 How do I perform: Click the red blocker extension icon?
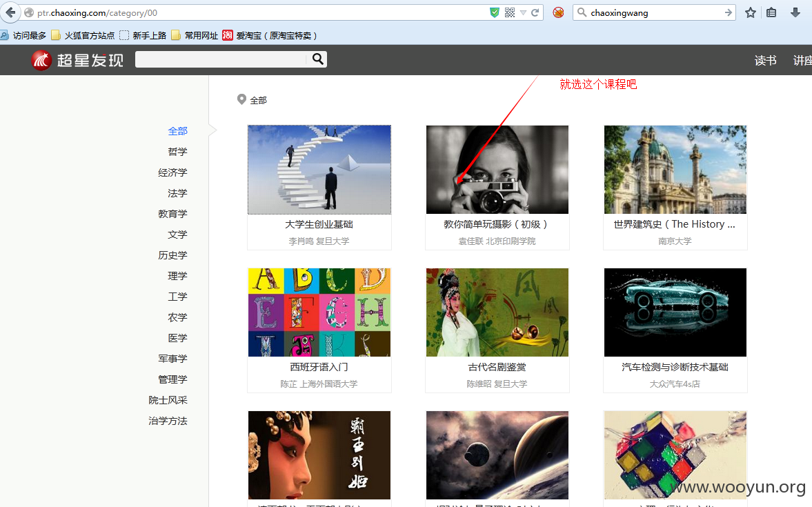coord(558,12)
